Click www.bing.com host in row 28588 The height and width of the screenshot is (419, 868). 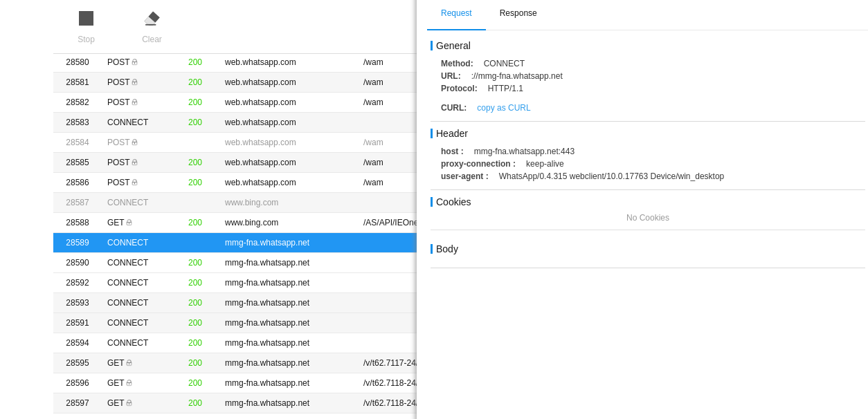[251, 223]
